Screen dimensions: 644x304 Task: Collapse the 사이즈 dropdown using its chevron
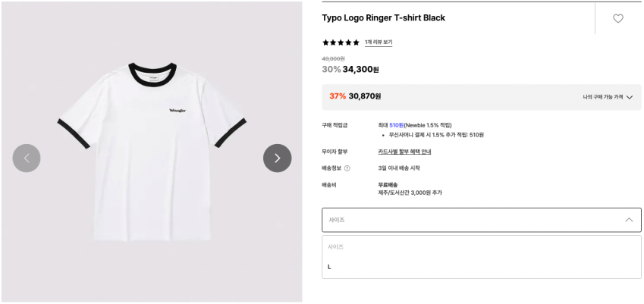(x=629, y=220)
